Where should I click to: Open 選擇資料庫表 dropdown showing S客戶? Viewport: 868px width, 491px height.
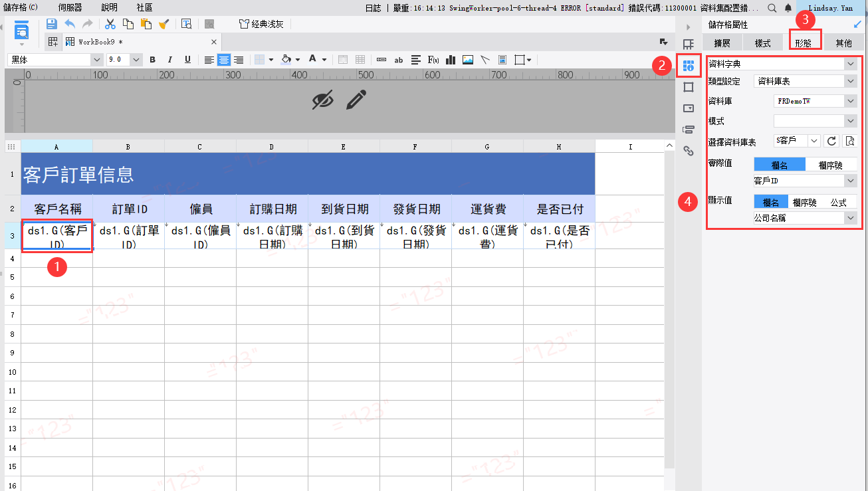pyautogui.click(x=797, y=141)
